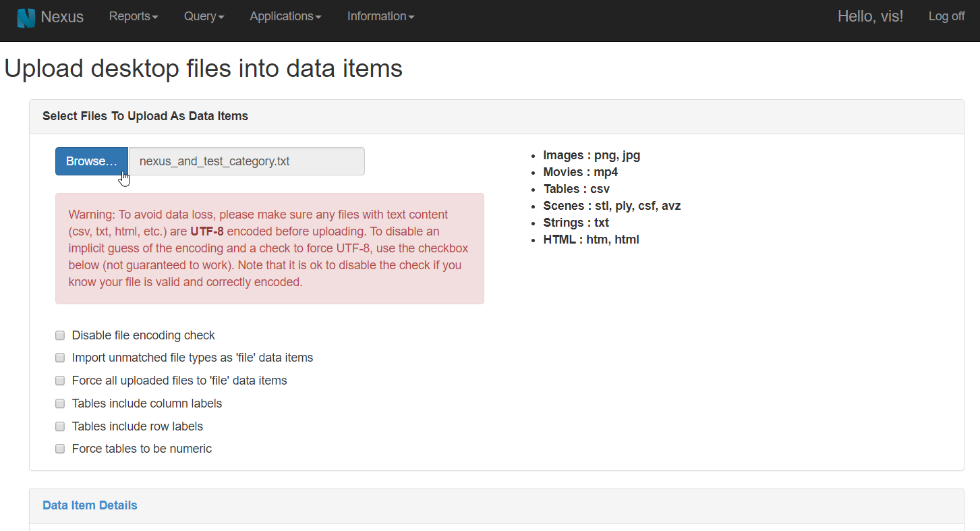
Task: Check Import unmatched file types option
Action: (x=60, y=358)
